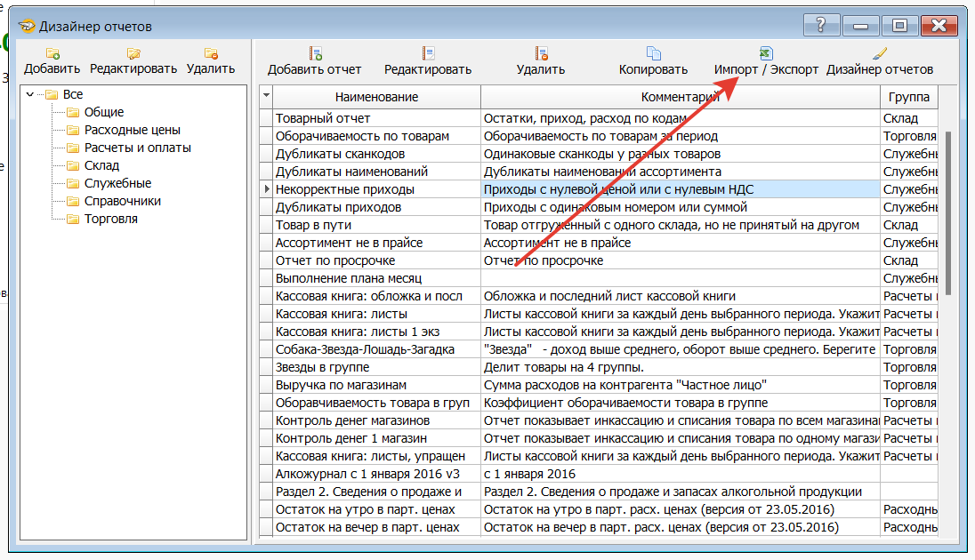The height and width of the screenshot is (560, 975).
Task: Click Добавить folder icon in left panel
Action: pyautogui.click(x=52, y=54)
